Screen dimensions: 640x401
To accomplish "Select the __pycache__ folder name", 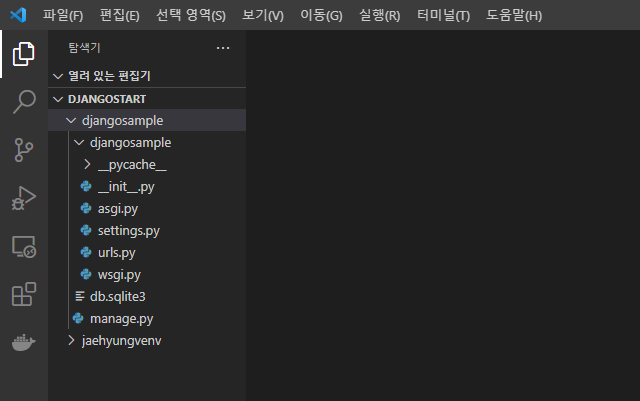I will [x=132, y=165].
